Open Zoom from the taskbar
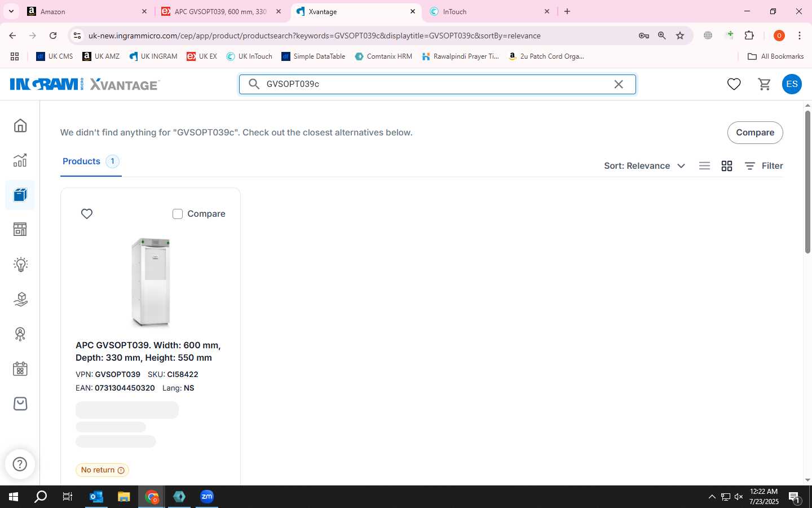 tap(207, 497)
